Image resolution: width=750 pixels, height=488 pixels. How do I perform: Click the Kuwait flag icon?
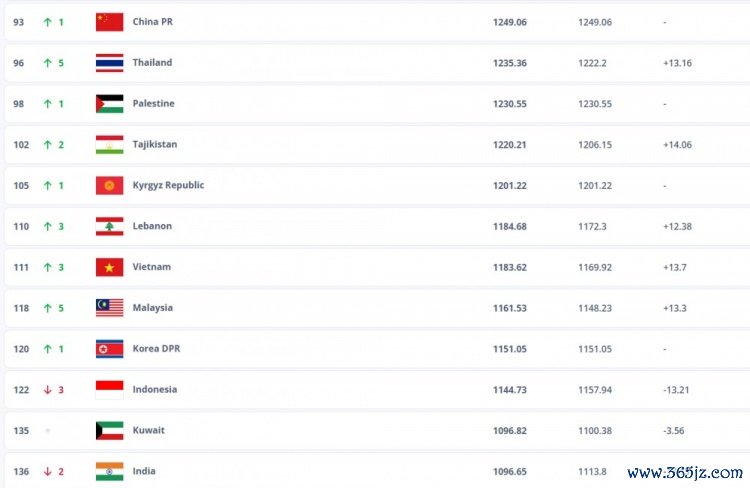[109, 431]
